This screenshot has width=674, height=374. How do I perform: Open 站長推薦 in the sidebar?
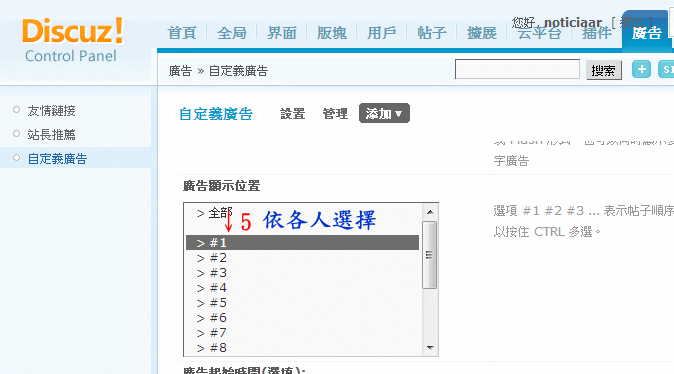pyautogui.click(x=51, y=135)
